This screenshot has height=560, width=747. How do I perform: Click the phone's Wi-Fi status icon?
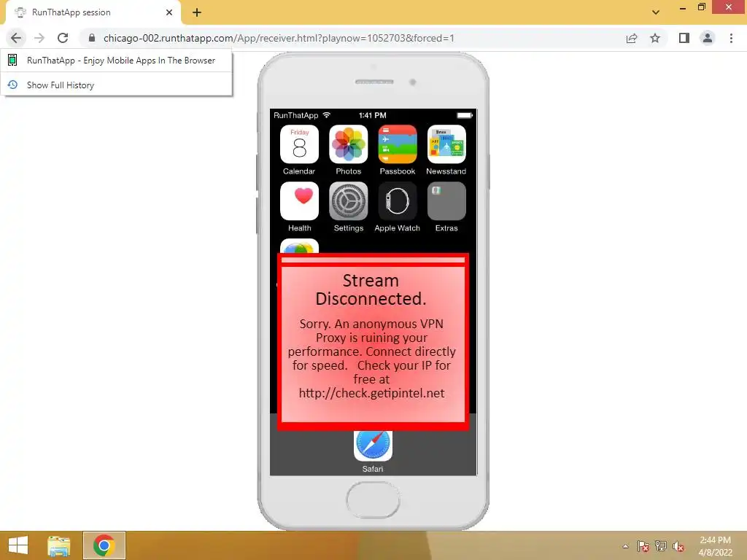tap(326, 114)
